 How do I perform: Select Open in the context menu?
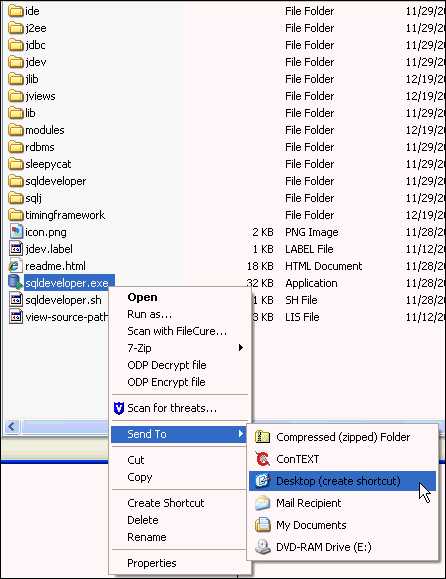(142, 297)
